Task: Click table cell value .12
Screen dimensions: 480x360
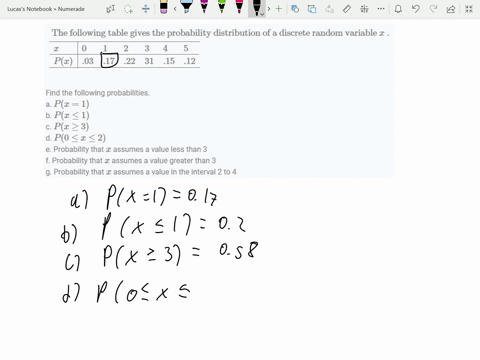Action: pos(189,61)
